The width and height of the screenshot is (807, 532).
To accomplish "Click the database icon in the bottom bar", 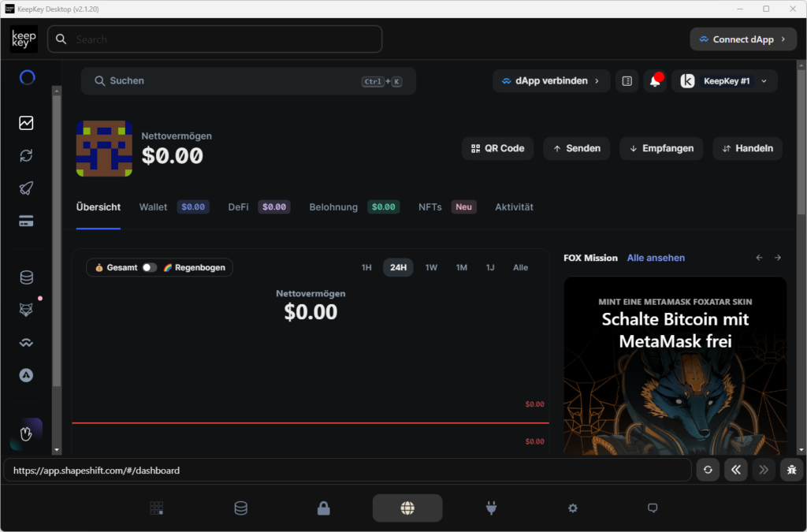I will point(240,508).
